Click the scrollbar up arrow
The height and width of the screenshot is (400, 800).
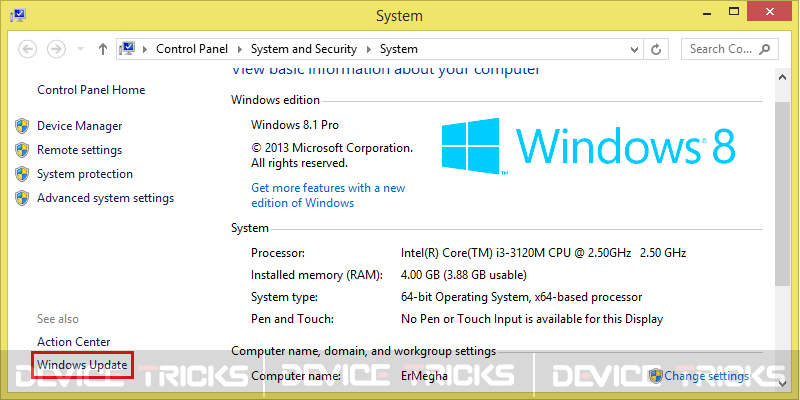[782, 78]
